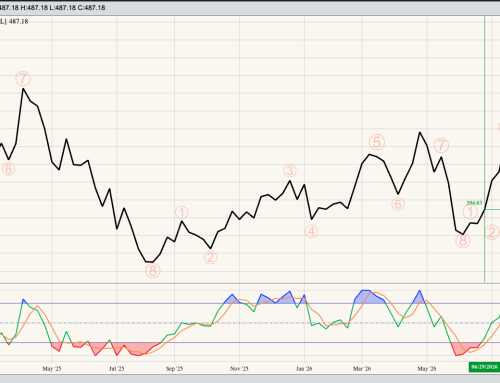Select the circled 8 marker at the 2026 low
This screenshot has width=500, height=383.
pyautogui.click(x=463, y=241)
